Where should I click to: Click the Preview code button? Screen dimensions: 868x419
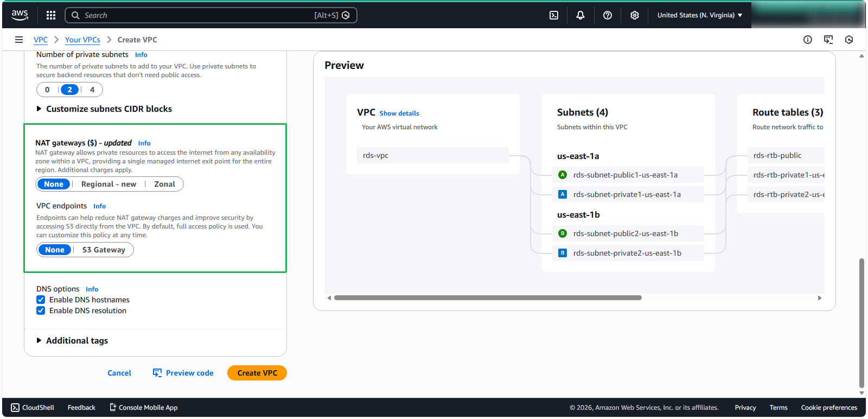click(x=183, y=373)
